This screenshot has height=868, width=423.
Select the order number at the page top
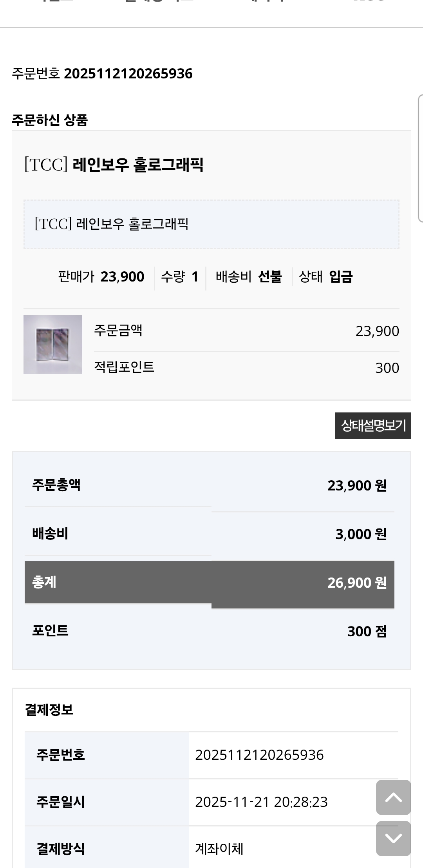(x=128, y=74)
